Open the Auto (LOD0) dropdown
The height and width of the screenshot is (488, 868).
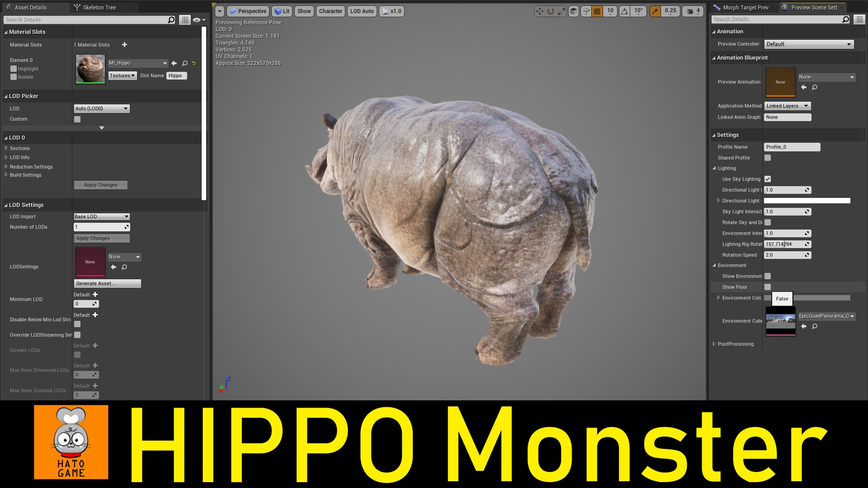(101, 108)
